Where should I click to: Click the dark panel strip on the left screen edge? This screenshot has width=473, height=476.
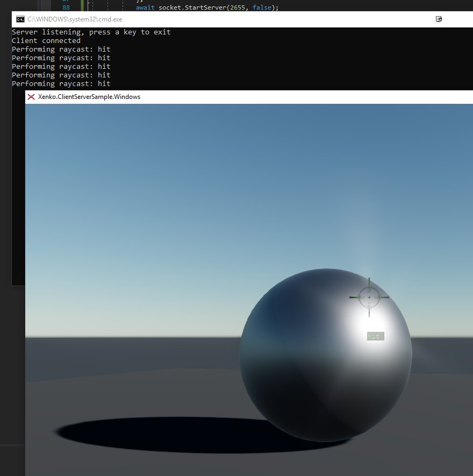[x=5, y=323]
